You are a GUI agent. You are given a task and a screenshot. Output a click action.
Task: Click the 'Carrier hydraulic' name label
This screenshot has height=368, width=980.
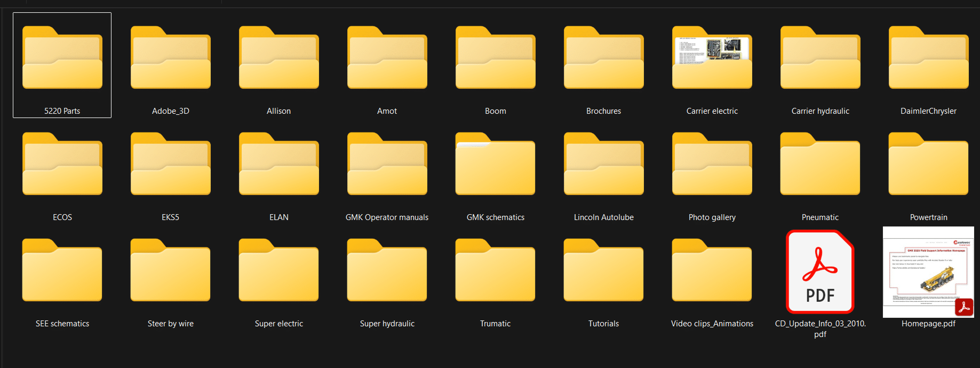coord(820,111)
